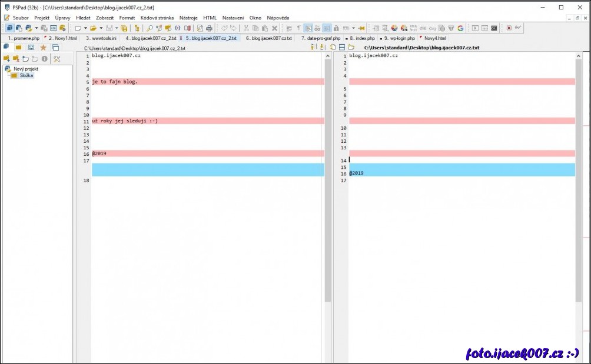Open the Kódová stránka menu
The width and height of the screenshot is (591, 364).
point(157,18)
